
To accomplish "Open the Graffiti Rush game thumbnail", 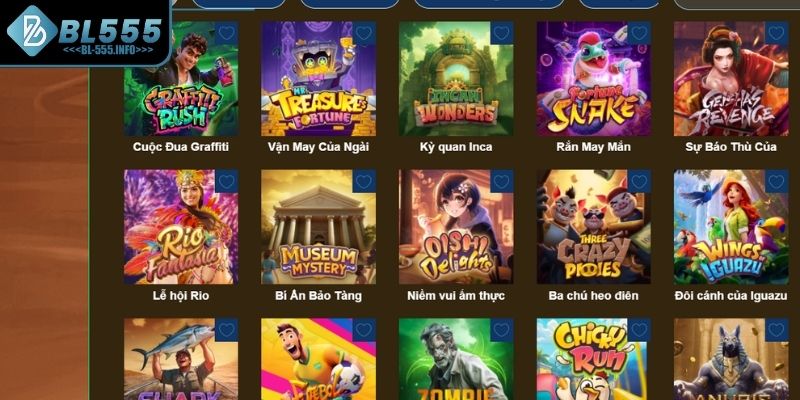I will click(181, 79).
